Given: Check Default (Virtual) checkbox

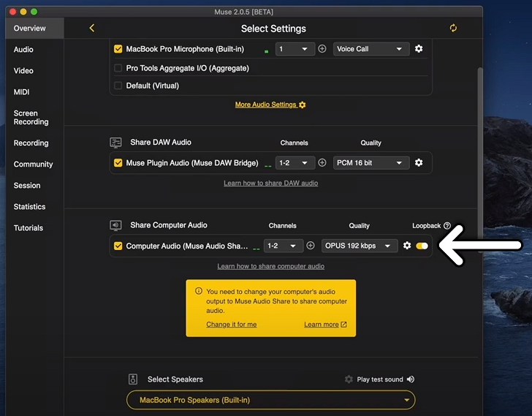Looking at the screenshot, I should (x=118, y=86).
